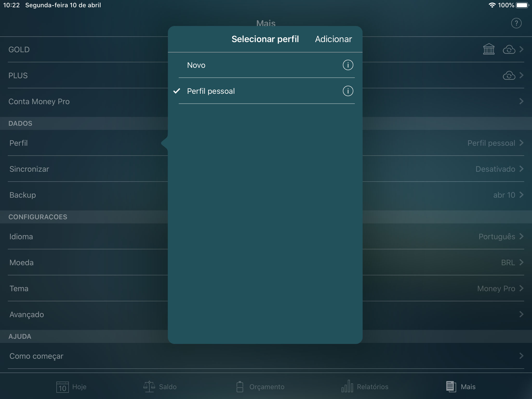The width and height of the screenshot is (532, 399).
Task: Show info for Perfil pessoal profile
Action: pyautogui.click(x=348, y=91)
